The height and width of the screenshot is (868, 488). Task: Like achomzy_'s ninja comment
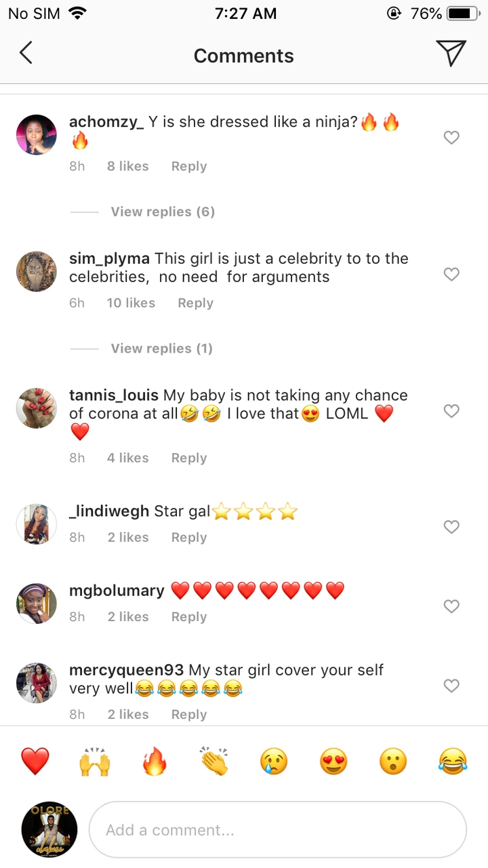pos(451,138)
